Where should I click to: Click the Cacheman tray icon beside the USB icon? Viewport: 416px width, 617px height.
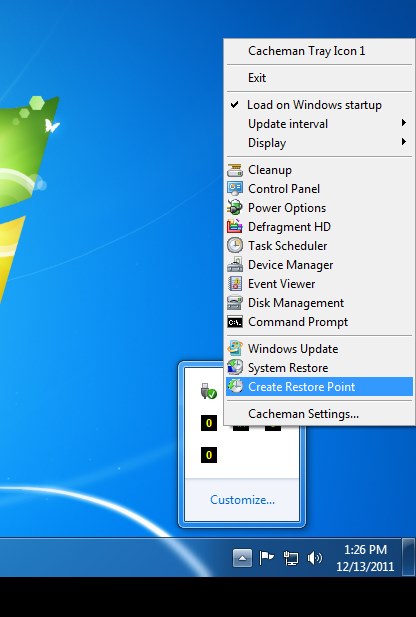[209, 423]
